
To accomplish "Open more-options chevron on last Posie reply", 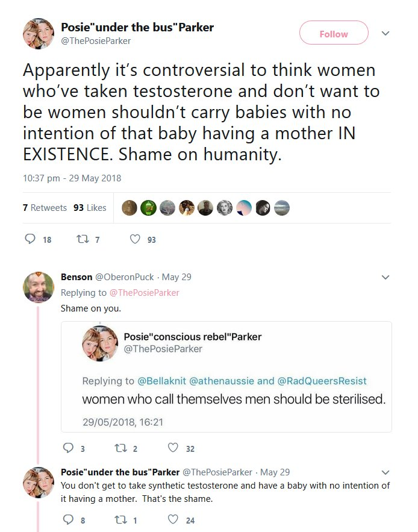I will (x=386, y=472).
